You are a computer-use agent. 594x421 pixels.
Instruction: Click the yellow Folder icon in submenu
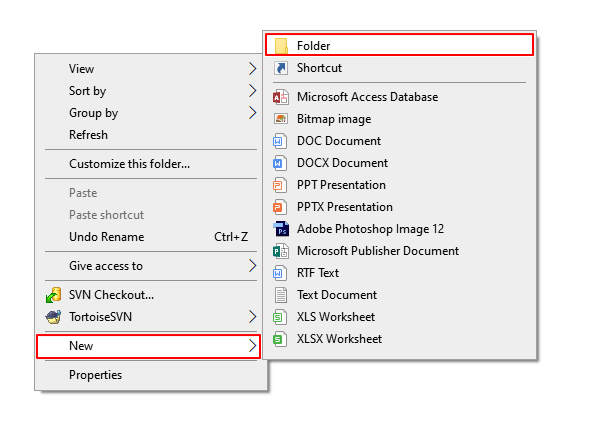click(281, 46)
